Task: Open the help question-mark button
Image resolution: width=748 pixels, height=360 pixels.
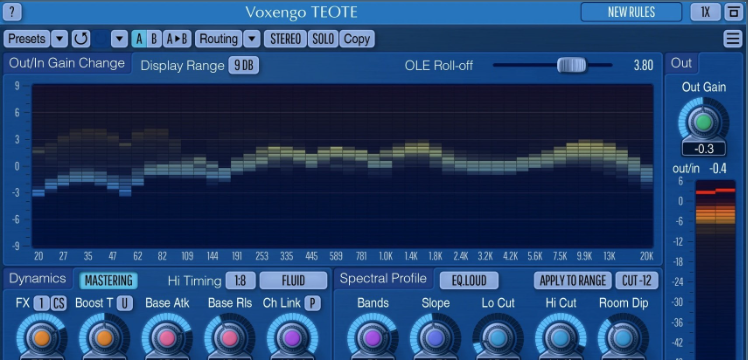Action: [x=12, y=12]
